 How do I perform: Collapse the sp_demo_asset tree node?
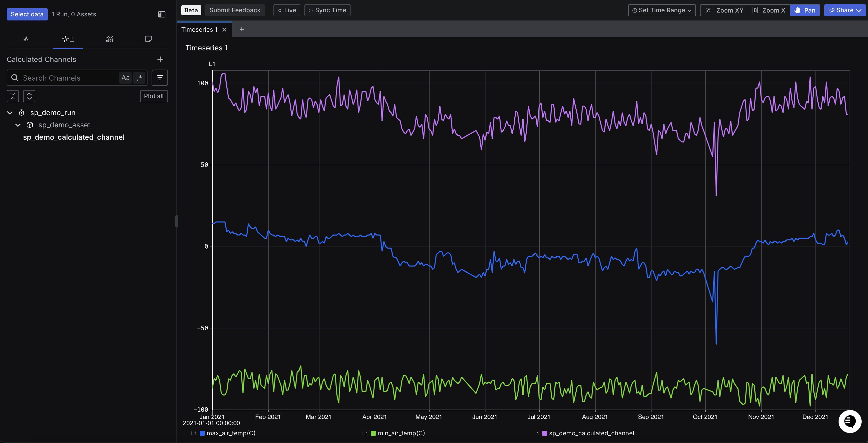pyautogui.click(x=18, y=125)
